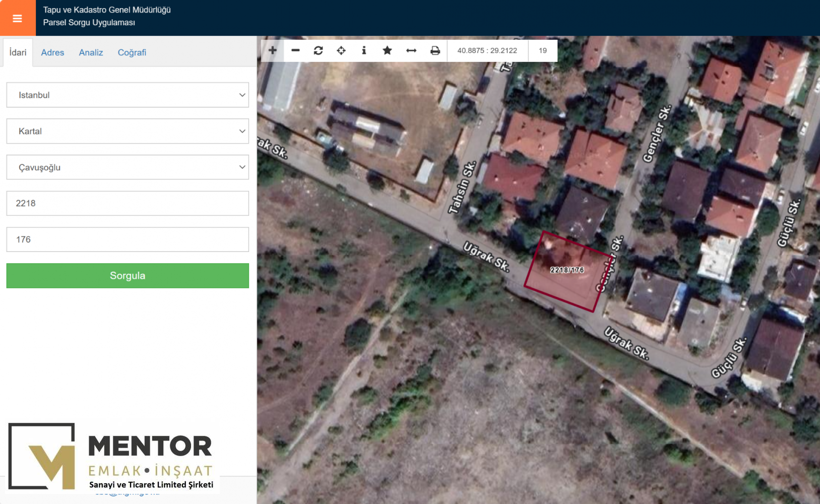Click the star favorites icon
Screen dimensions: 820x504
tap(387, 50)
